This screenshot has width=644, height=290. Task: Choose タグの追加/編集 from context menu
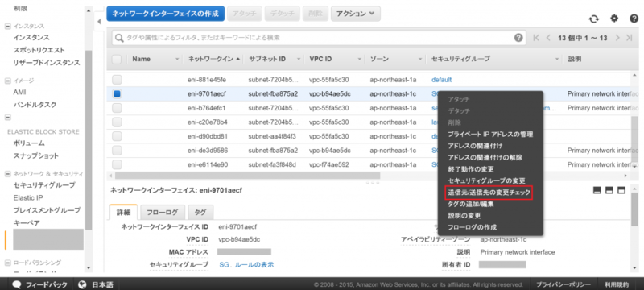(x=471, y=204)
